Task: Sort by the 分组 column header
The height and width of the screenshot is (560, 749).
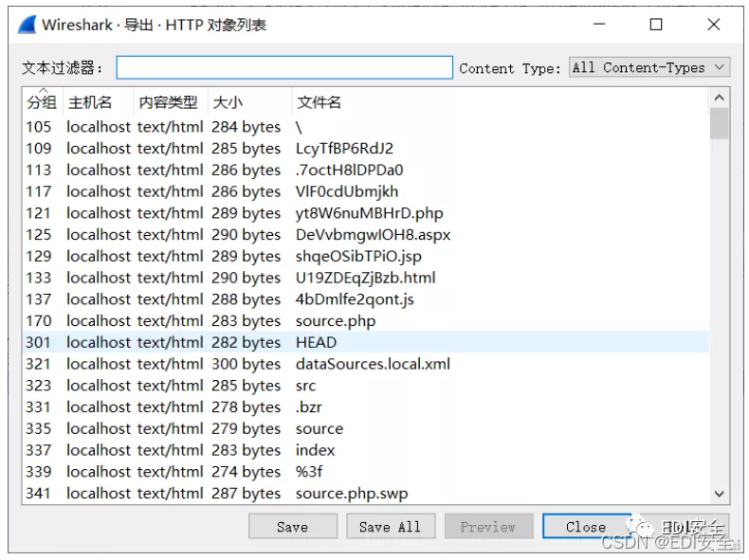Action: click(42, 102)
